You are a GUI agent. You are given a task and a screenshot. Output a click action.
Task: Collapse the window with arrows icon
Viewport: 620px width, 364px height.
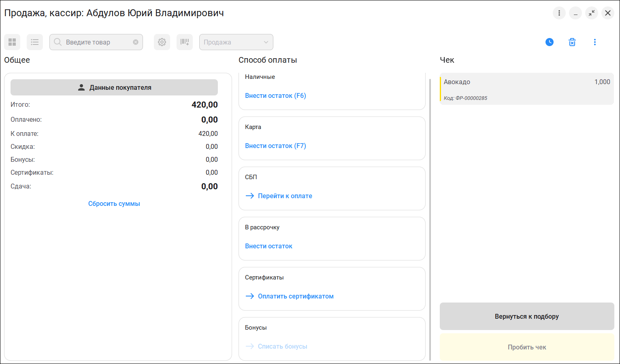592,13
